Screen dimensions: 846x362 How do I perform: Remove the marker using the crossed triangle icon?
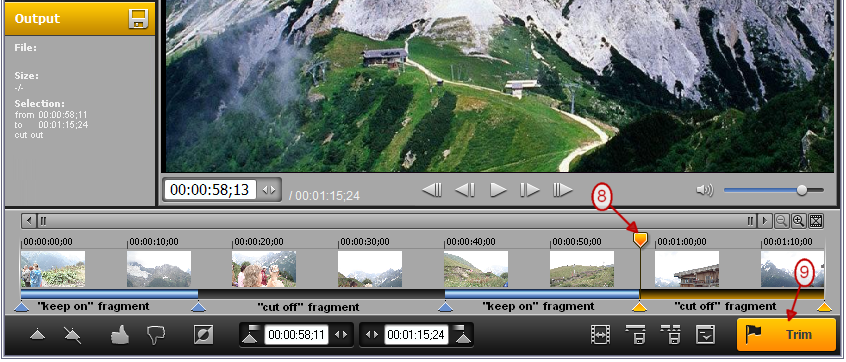72,334
